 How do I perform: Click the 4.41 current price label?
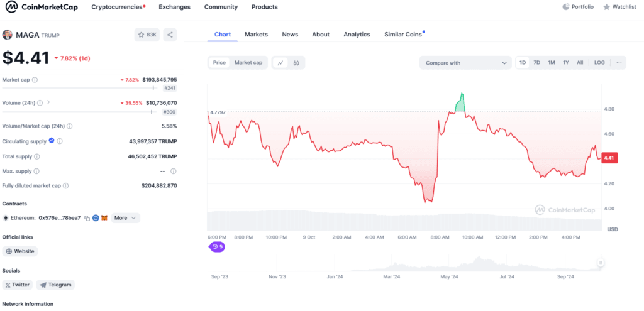pos(609,158)
